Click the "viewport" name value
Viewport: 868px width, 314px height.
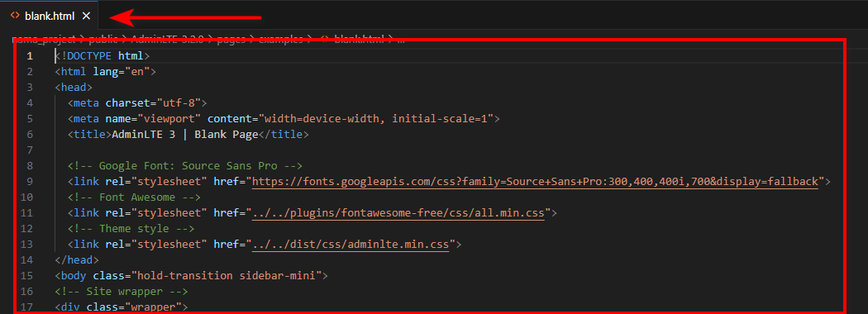[x=169, y=118]
